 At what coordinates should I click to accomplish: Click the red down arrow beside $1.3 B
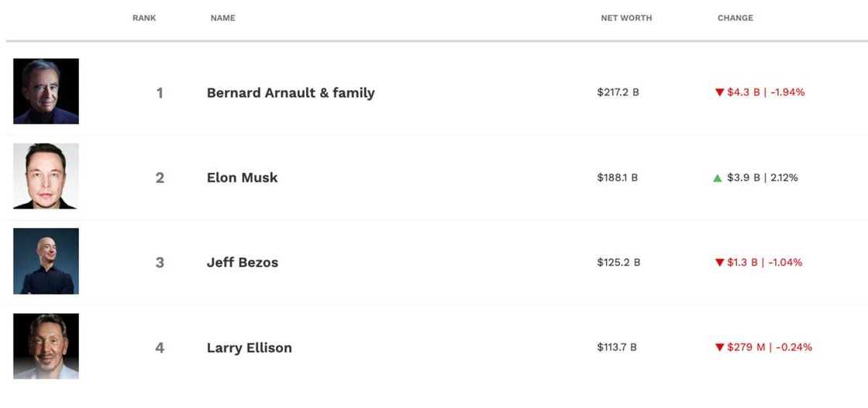(719, 263)
